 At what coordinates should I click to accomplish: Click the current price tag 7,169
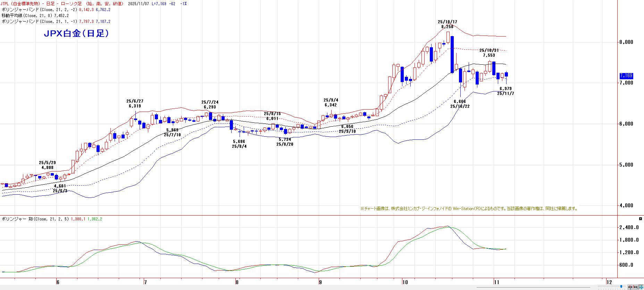tap(626, 75)
